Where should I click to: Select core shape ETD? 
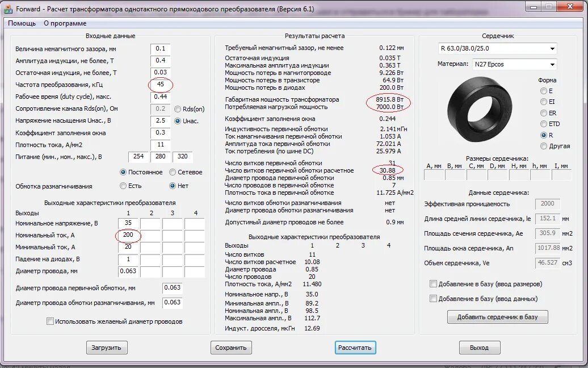click(543, 124)
